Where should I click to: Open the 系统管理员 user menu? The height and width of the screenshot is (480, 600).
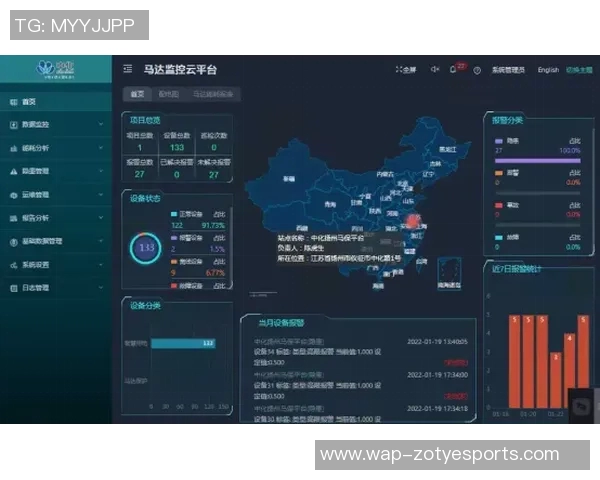508,70
